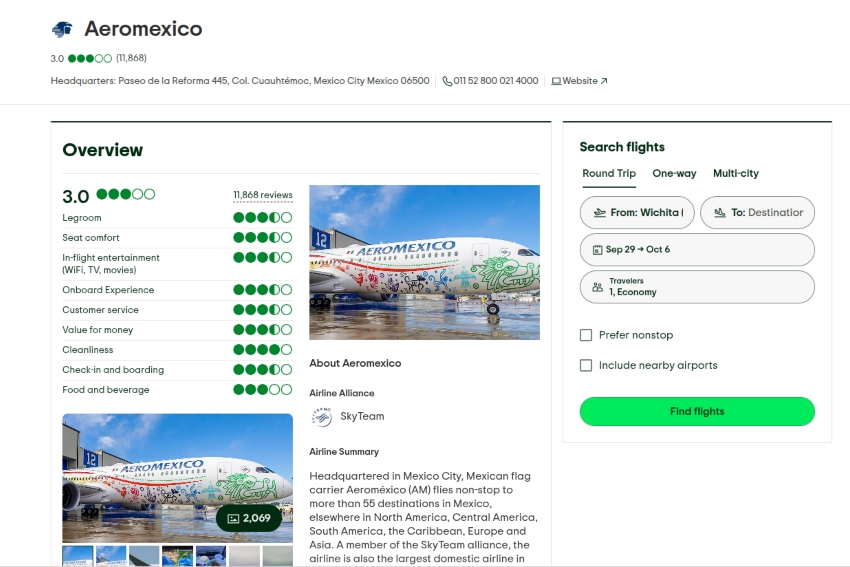The width and height of the screenshot is (850, 567).
Task: Click the About Aeromexico heading
Action: pos(355,363)
